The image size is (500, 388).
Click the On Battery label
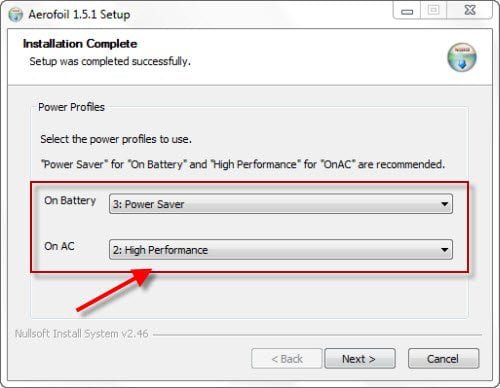tap(70, 201)
